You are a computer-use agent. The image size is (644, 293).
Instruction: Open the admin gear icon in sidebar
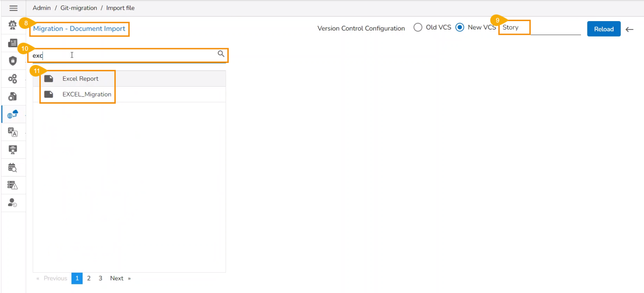point(13,25)
